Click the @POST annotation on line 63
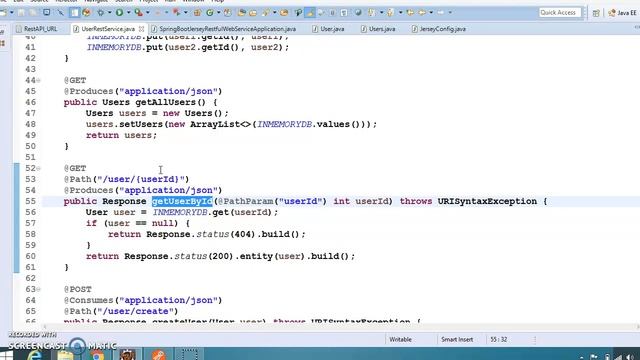Screen dimensions: 640x360 [78, 289]
